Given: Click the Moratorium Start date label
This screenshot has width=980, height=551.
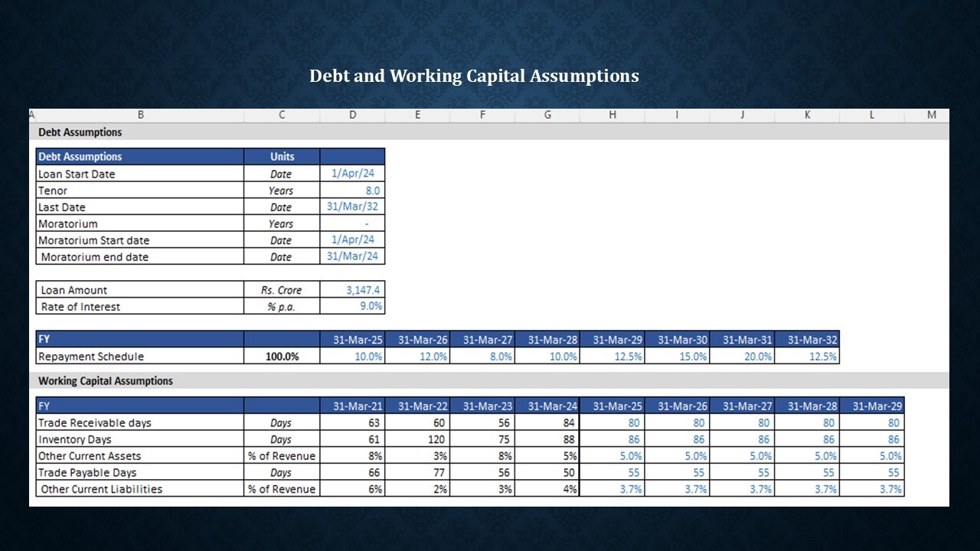Looking at the screenshot, I should pos(93,240).
